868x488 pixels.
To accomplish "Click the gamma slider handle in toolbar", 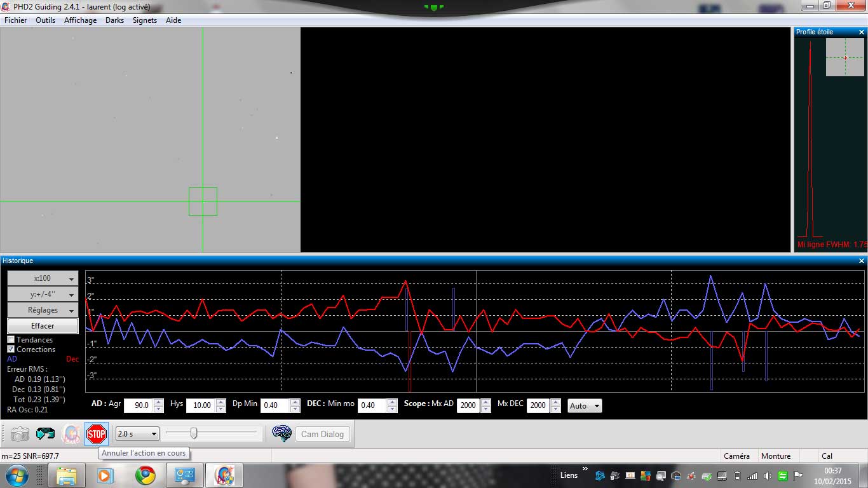I will pyautogui.click(x=194, y=433).
